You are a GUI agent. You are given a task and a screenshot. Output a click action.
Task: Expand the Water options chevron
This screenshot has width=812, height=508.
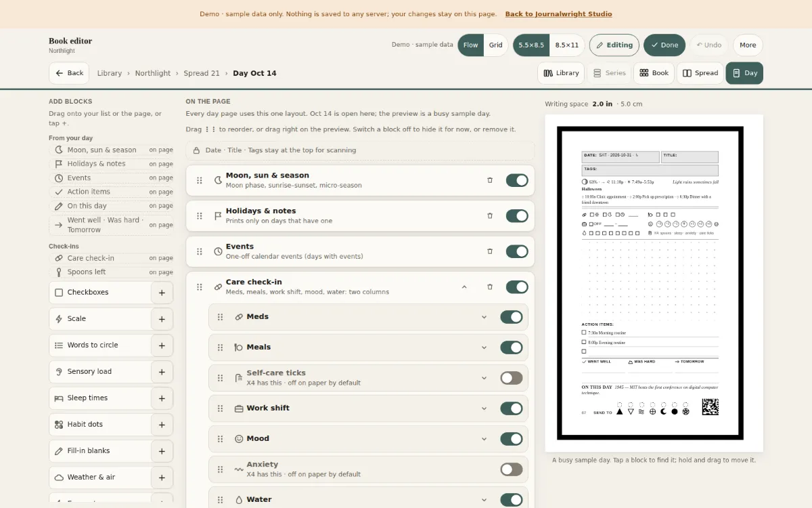[484, 500]
